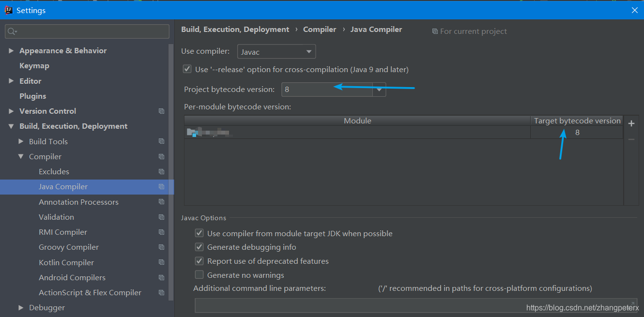The image size is (644, 317).
Task: Expand the Build Tools node
Action: [x=21, y=141]
